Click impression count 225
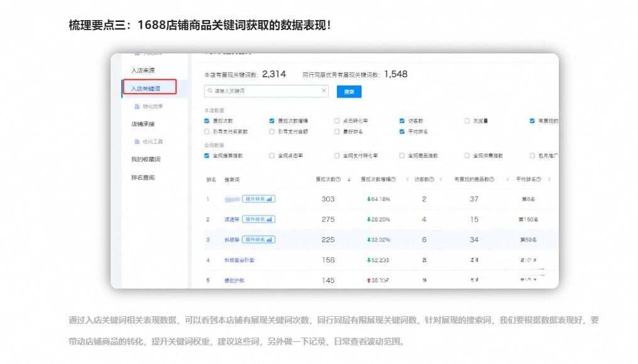The height and width of the screenshot is (364, 638). (x=328, y=240)
